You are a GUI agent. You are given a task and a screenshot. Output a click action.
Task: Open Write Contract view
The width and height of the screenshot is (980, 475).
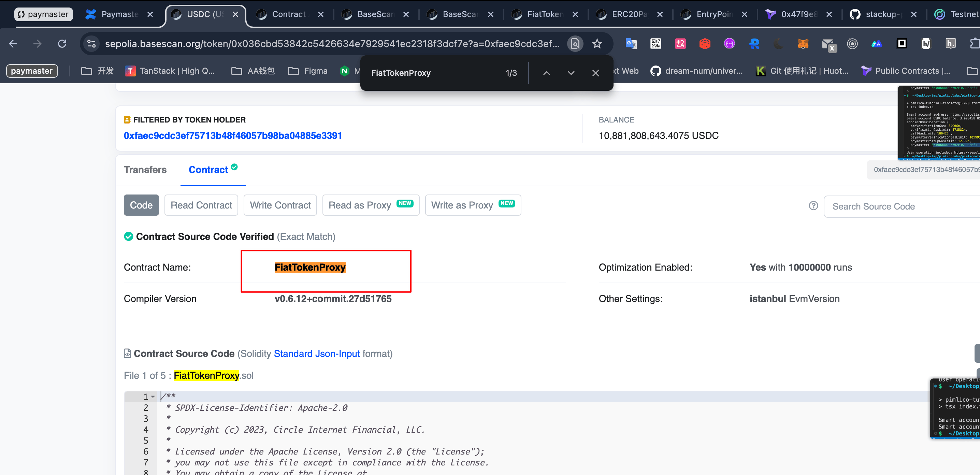[x=280, y=205]
